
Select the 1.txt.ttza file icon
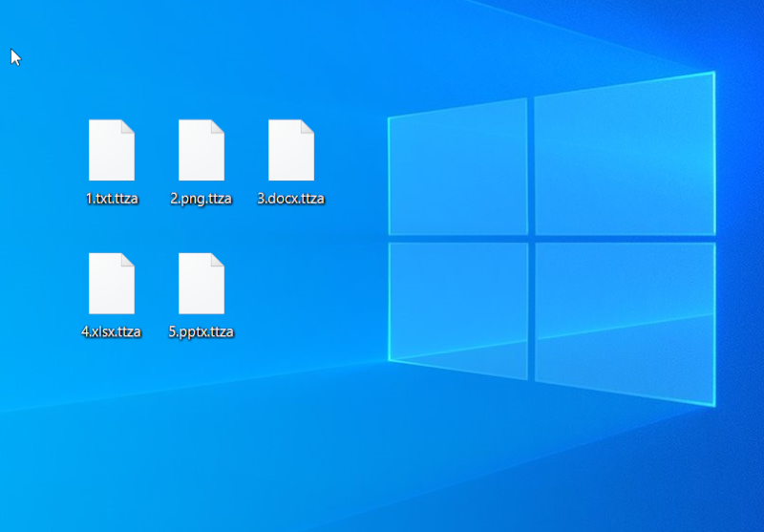coord(112,151)
